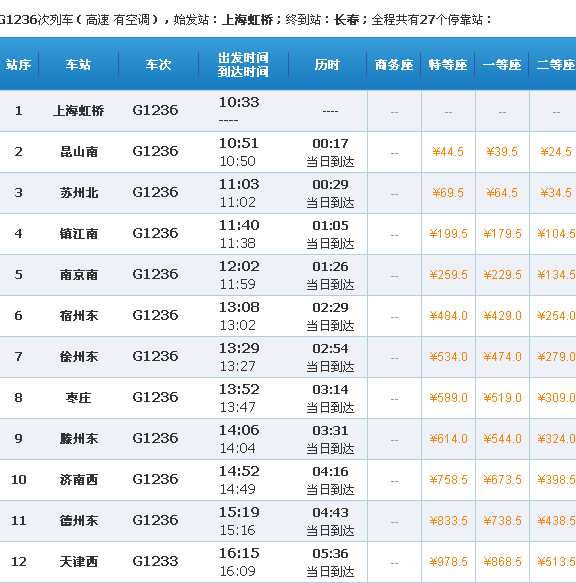
Task: Click arrival time 13:02 for 宿州东
Action: tap(238, 325)
